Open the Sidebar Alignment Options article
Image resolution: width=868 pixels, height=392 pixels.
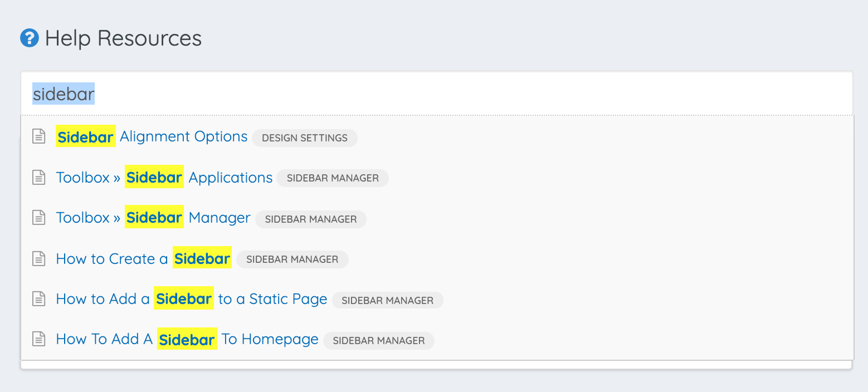click(x=152, y=136)
